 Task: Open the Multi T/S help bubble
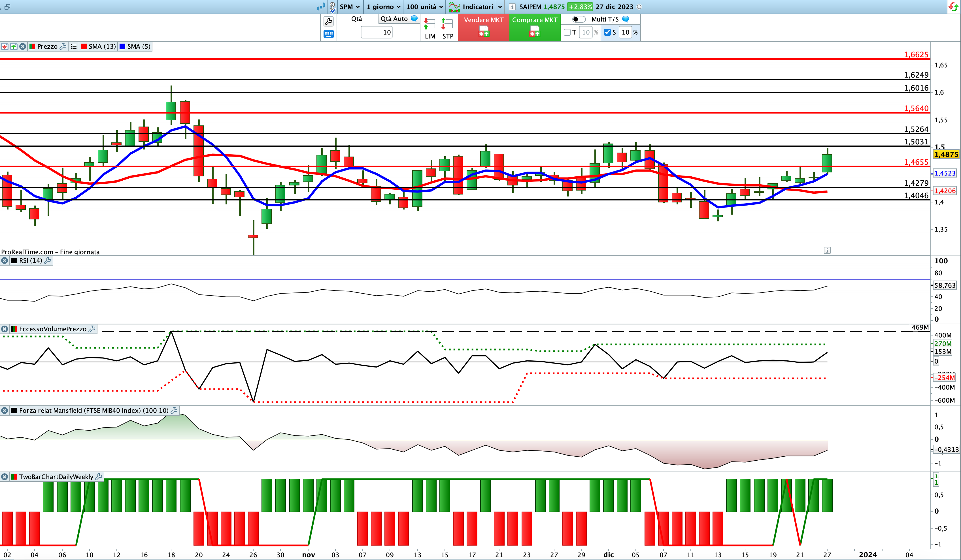click(x=626, y=19)
